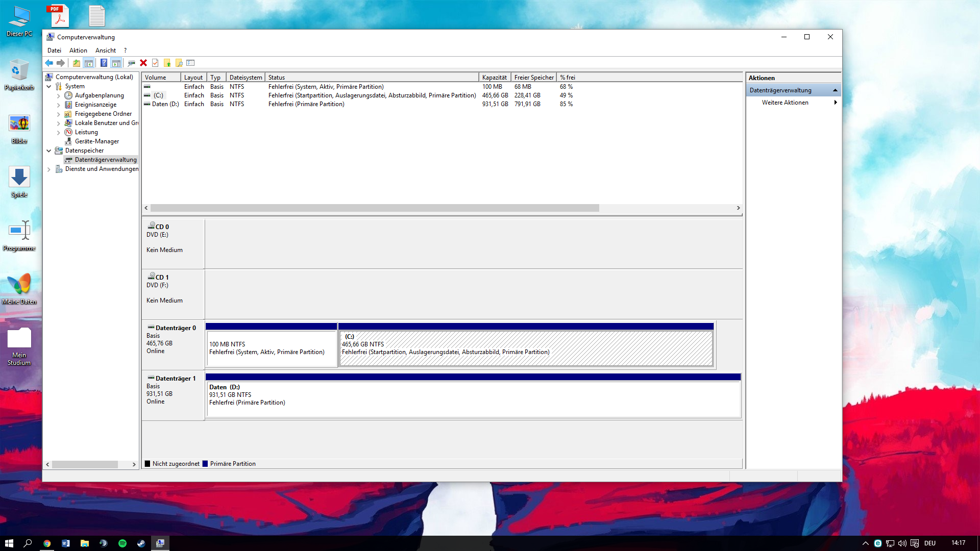
Task: Click the properties checkmark page icon
Action: pyautogui.click(x=155, y=63)
